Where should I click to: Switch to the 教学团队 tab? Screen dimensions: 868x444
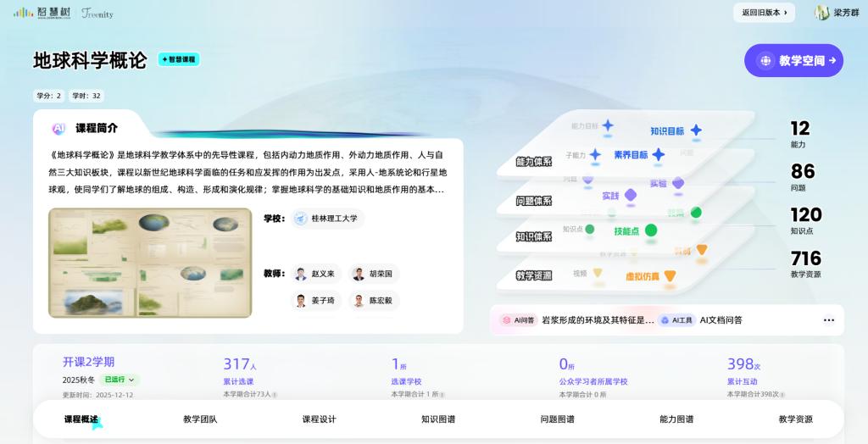pos(200,419)
